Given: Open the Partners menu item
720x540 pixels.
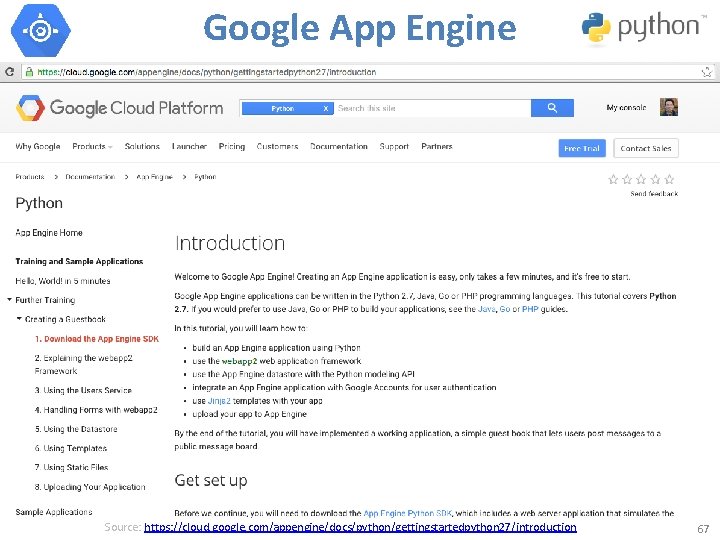Looking at the screenshot, I should tap(437, 146).
